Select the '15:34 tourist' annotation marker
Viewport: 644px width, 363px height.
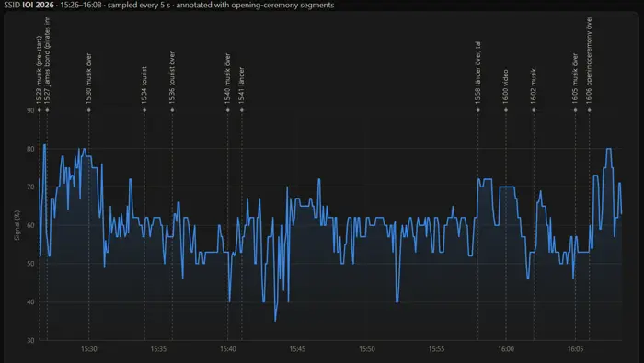pyautogui.click(x=144, y=110)
